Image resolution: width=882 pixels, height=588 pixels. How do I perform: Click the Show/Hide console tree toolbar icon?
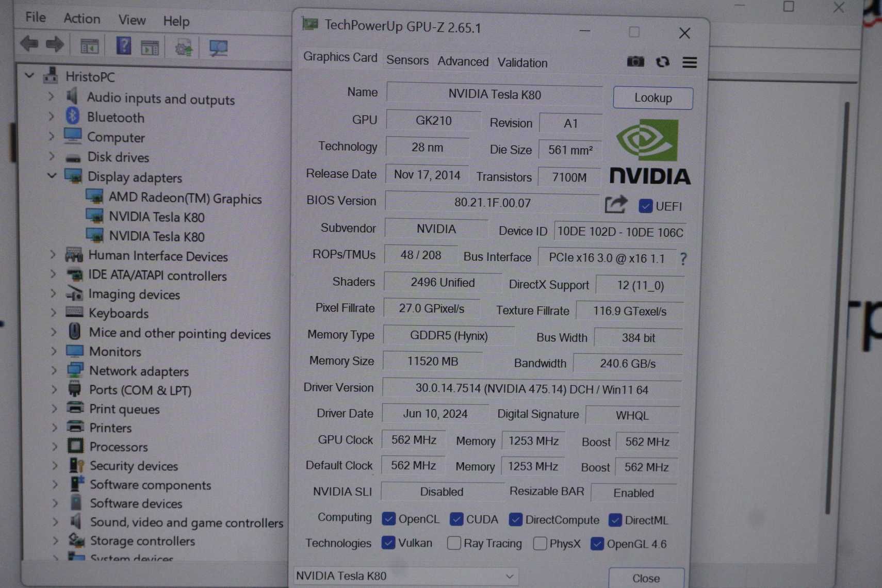coord(90,46)
